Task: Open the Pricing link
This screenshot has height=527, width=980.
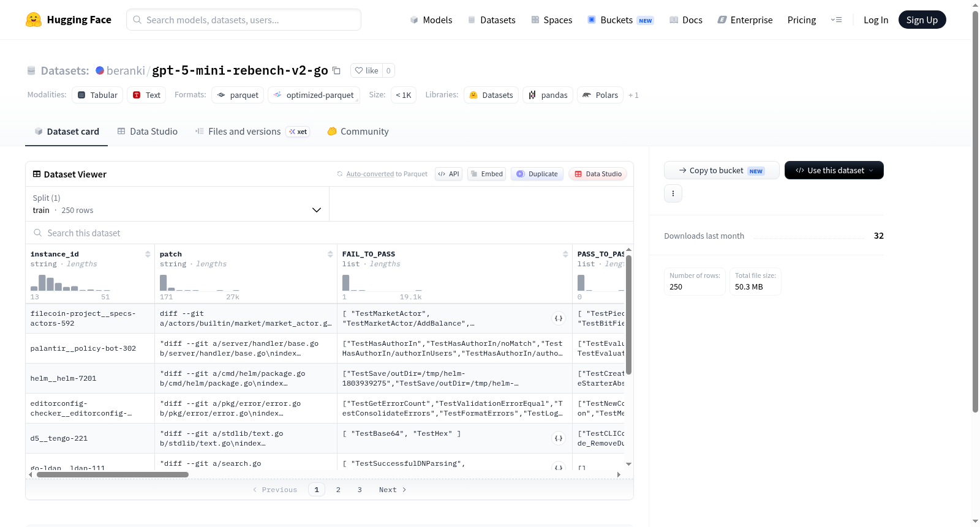Action: pos(802,20)
